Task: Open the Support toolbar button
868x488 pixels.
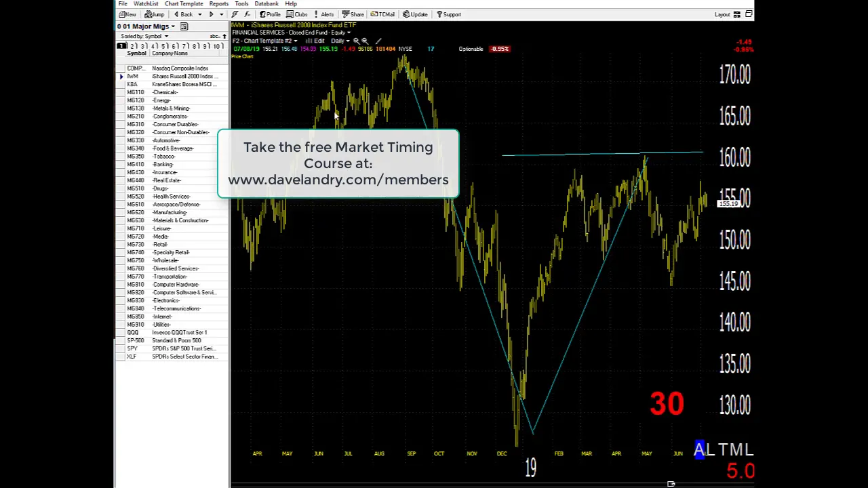Action: coord(448,14)
